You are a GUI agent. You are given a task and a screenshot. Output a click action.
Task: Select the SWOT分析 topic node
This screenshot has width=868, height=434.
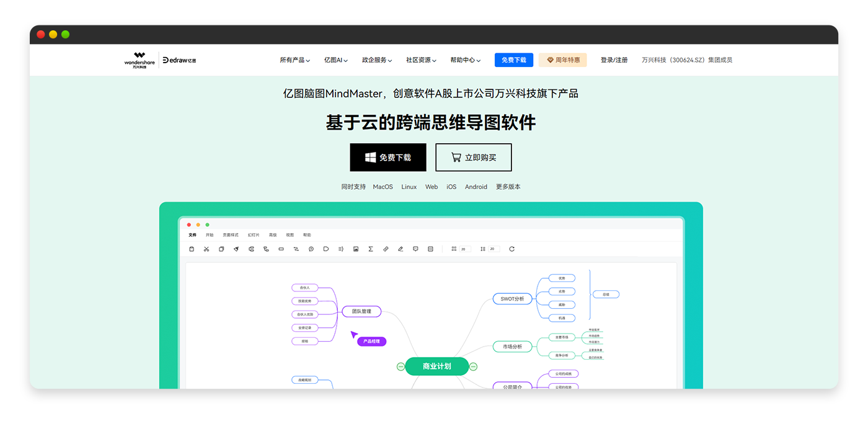click(x=512, y=299)
